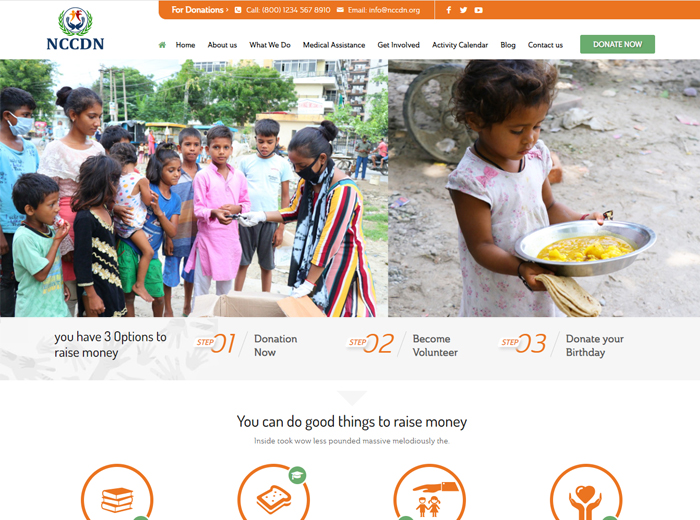
Task: Open the What We Do menu
Action: 270,45
